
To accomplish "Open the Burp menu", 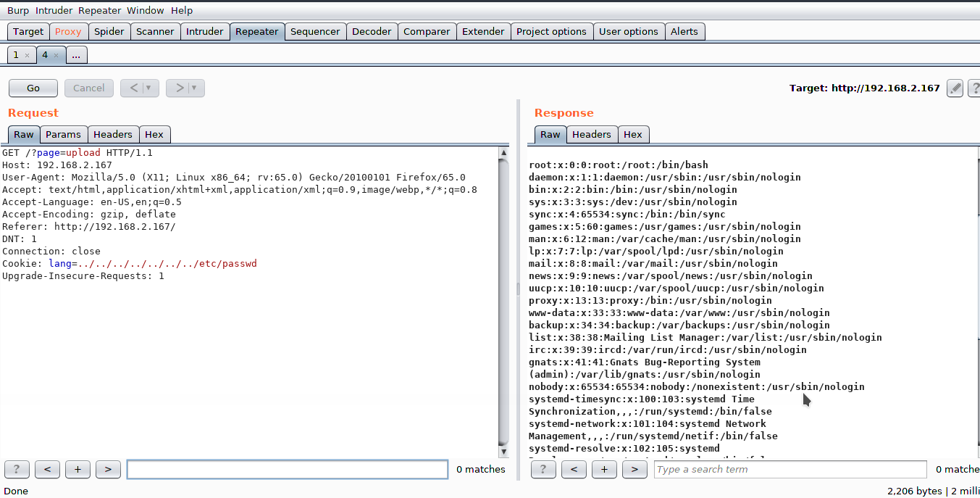I will coord(18,10).
